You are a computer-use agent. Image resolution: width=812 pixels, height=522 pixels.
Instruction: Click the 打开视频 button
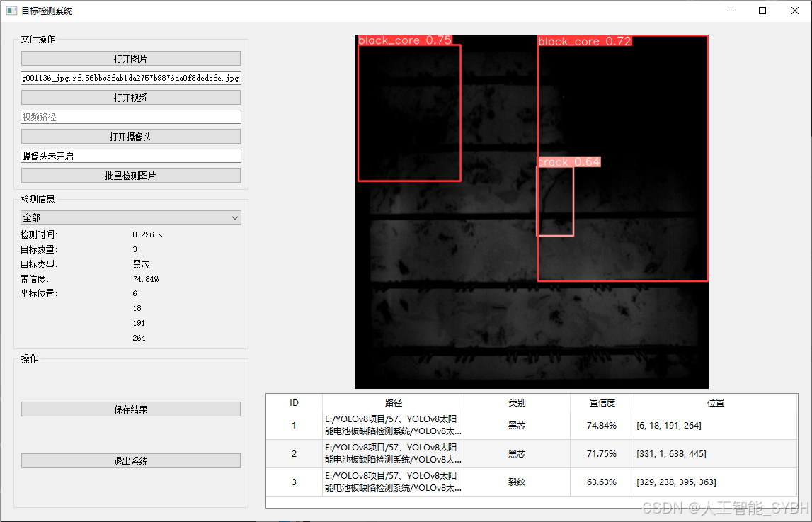tap(130, 97)
